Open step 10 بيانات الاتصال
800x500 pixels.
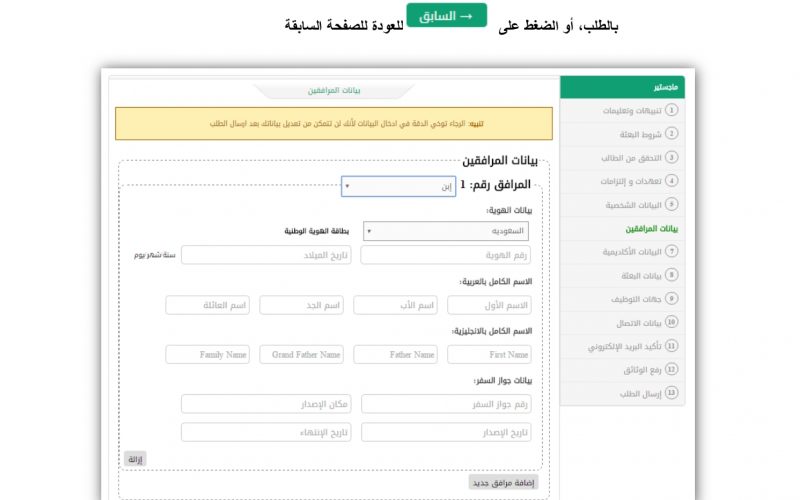(x=622, y=322)
